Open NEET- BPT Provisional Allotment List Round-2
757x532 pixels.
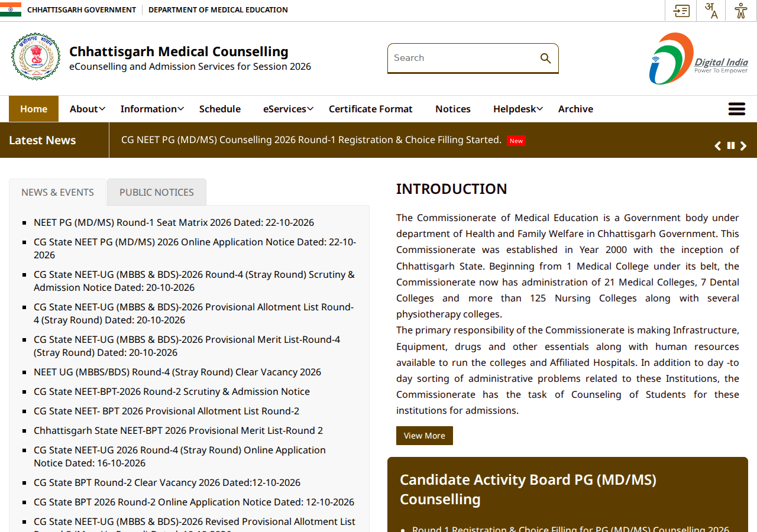[166, 411]
